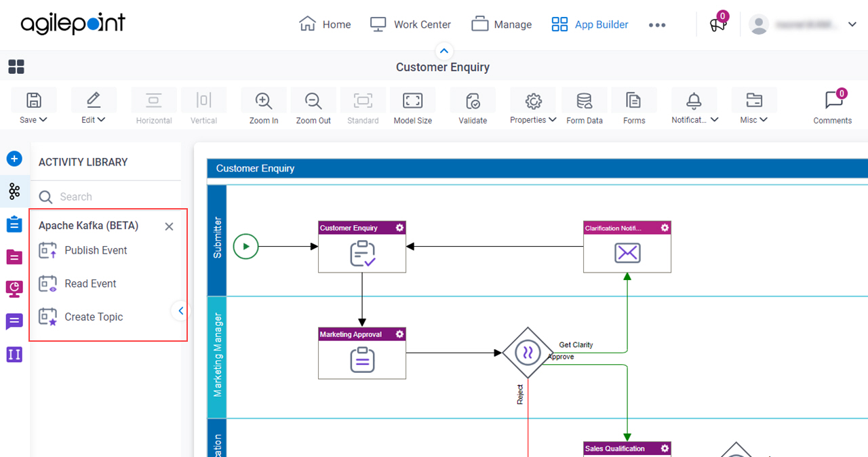Image resolution: width=868 pixels, height=457 pixels.
Task: Select the Marketing Manager swimlane header
Action: click(217, 357)
